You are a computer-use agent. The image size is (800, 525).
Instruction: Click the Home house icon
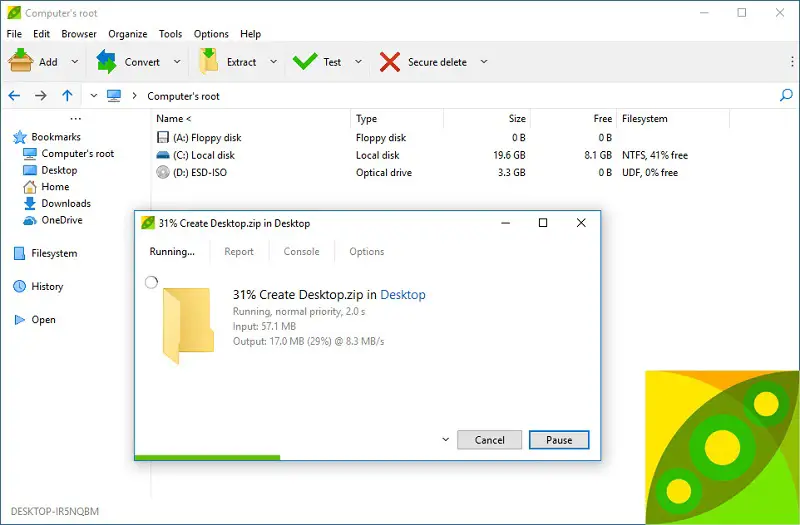(30, 187)
